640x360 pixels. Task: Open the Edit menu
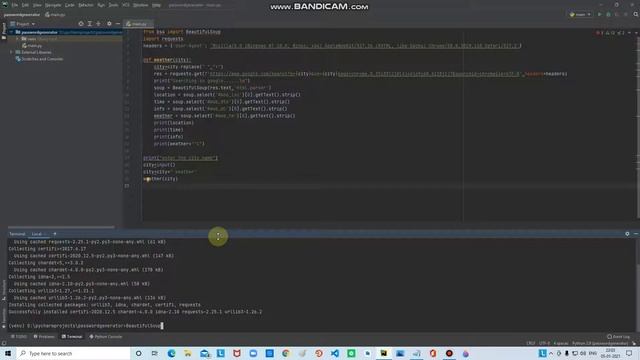[25, 5]
